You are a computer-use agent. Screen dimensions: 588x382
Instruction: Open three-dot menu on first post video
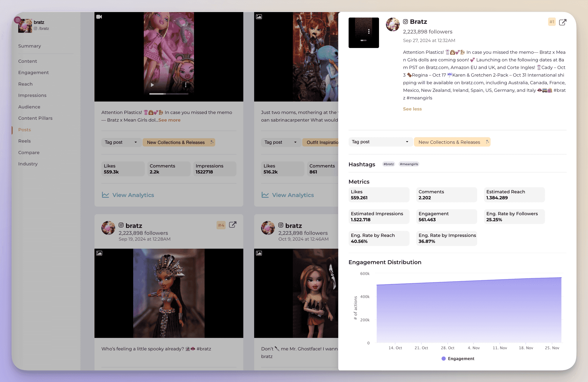[x=186, y=85]
